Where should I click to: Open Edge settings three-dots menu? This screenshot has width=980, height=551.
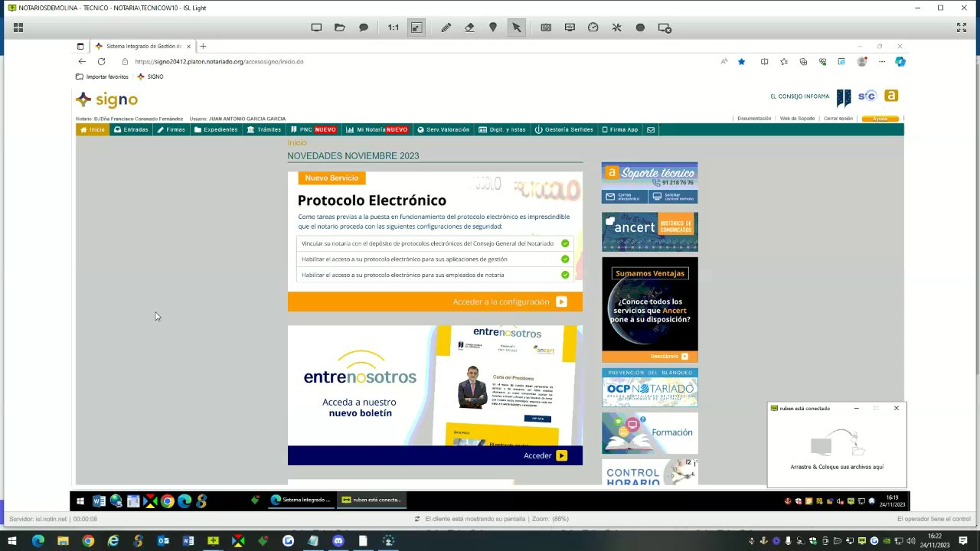click(x=882, y=61)
